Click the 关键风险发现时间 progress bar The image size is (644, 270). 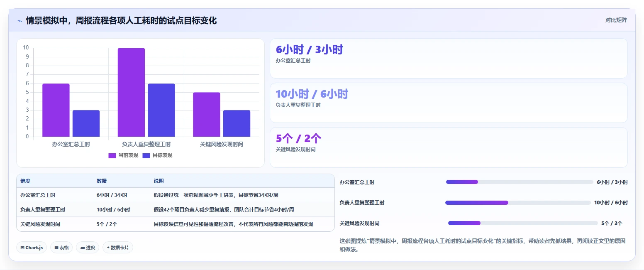click(x=523, y=223)
